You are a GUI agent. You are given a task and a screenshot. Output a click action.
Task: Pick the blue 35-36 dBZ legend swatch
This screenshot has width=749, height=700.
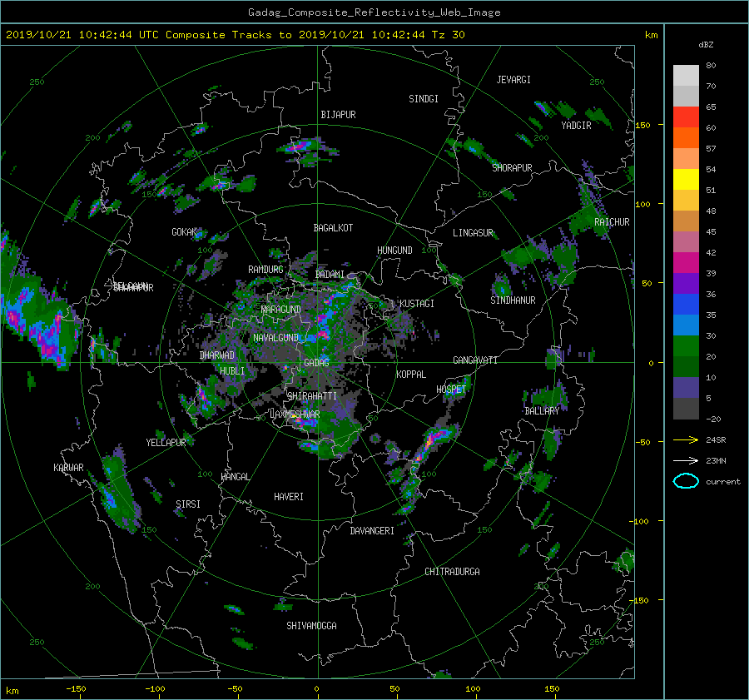coord(686,304)
